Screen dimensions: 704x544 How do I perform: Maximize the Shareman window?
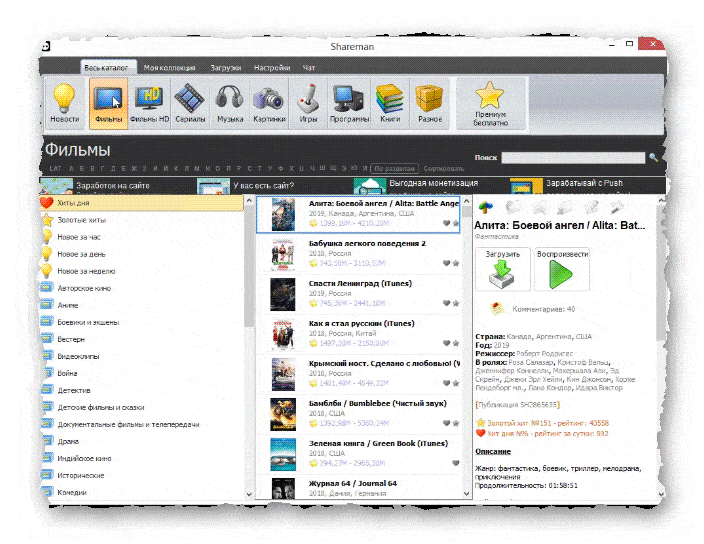(x=629, y=44)
